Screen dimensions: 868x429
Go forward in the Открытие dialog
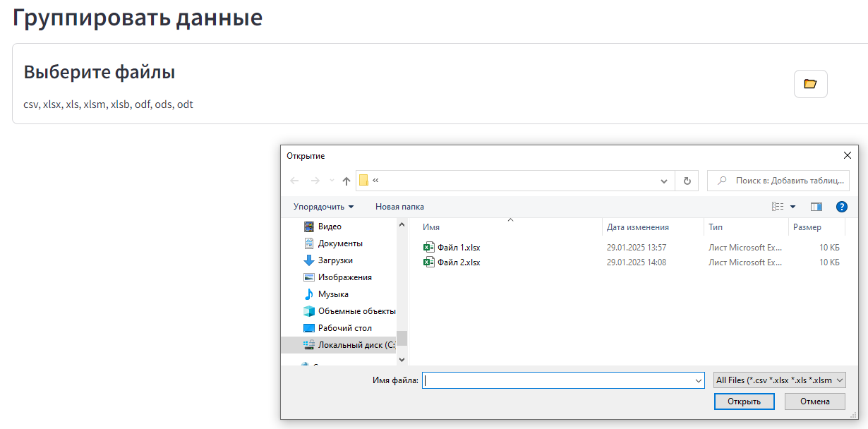(x=315, y=181)
